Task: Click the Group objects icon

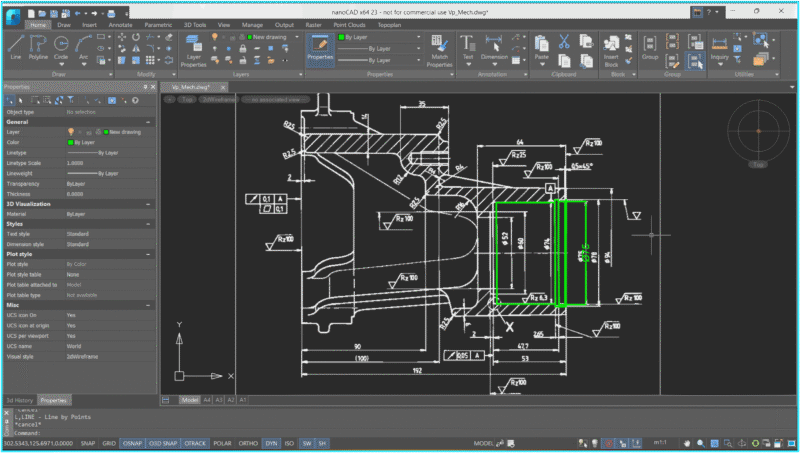Action: [x=649, y=47]
